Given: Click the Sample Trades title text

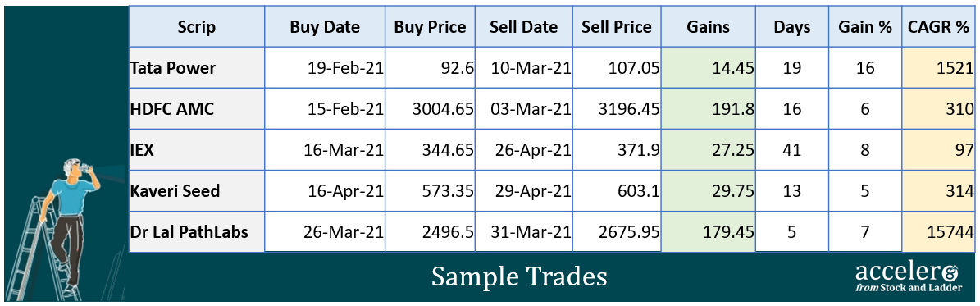Looking at the screenshot, I should pyautogui.click(x=519, y=276).
